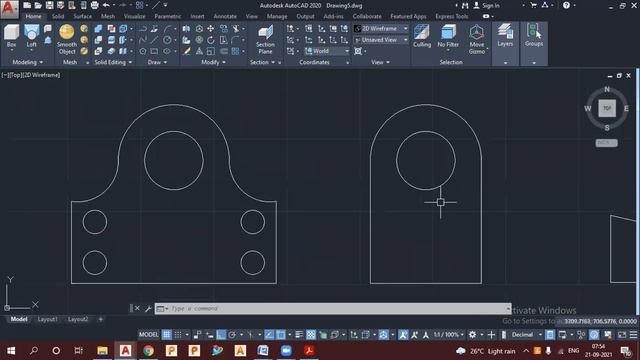The image size is (640, 360).
Task: Click the Customization hamburger icon in status bar
Action: click(x=633, y=335)
